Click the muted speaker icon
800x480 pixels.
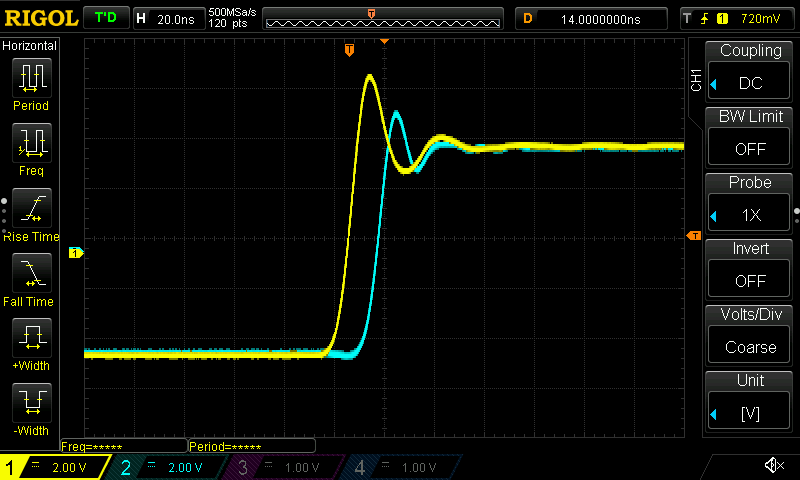point(774,465)
